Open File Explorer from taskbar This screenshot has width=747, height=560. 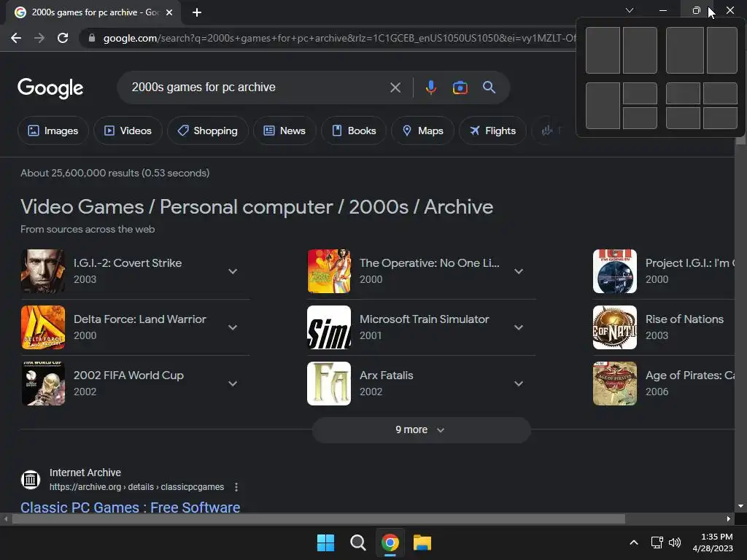tap(422, 542)
